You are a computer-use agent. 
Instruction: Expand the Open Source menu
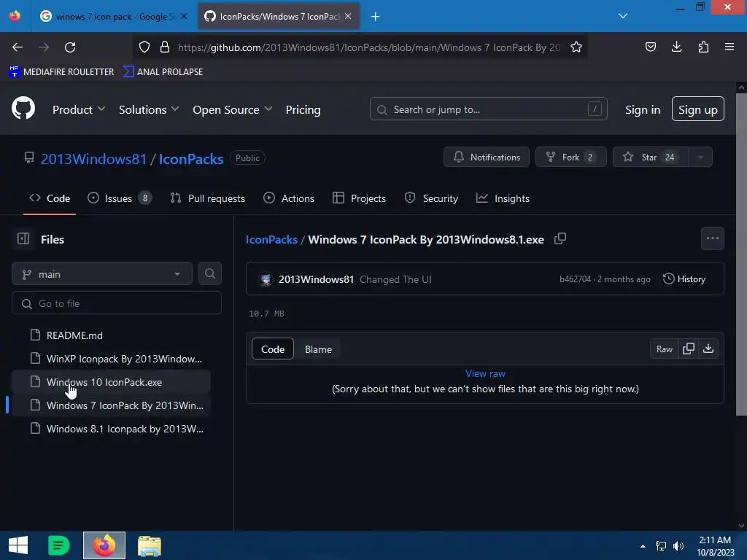point(233,109)
